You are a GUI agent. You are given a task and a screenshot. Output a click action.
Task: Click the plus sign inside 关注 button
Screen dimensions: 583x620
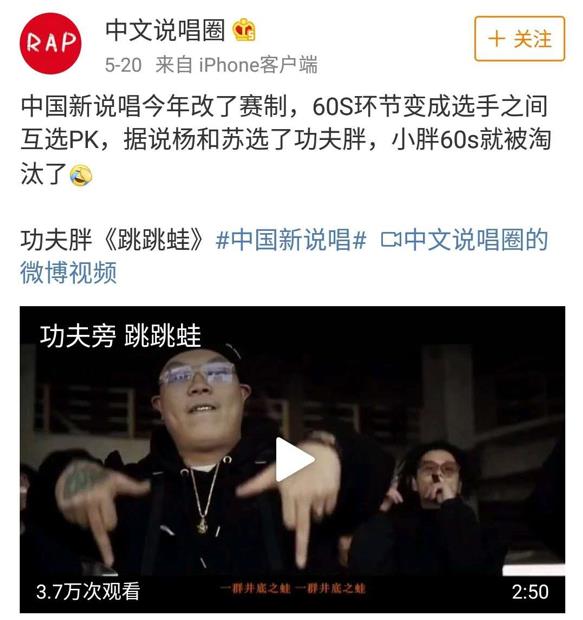[x=496, y=39]
